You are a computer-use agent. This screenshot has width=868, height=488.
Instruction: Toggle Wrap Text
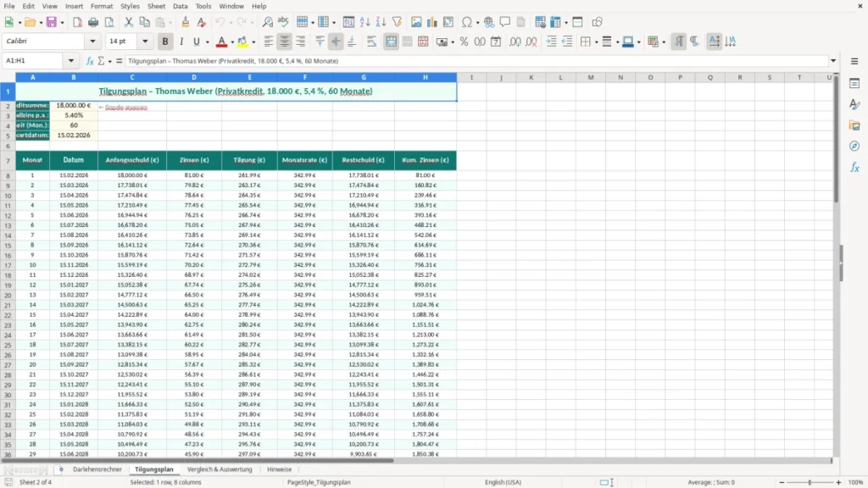point(371,42)
